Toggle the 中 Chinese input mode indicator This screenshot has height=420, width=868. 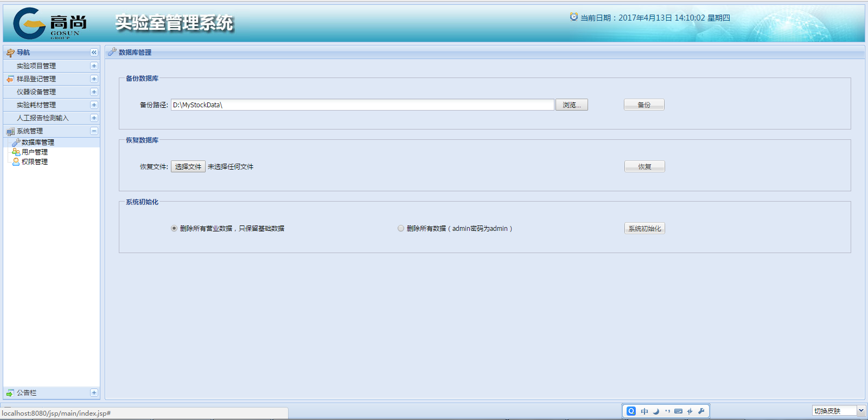pos(644,411)
